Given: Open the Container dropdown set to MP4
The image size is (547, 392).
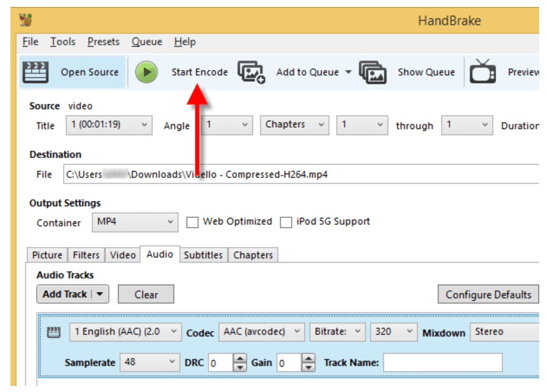Looking at the screenshot, I should point(135,222).
